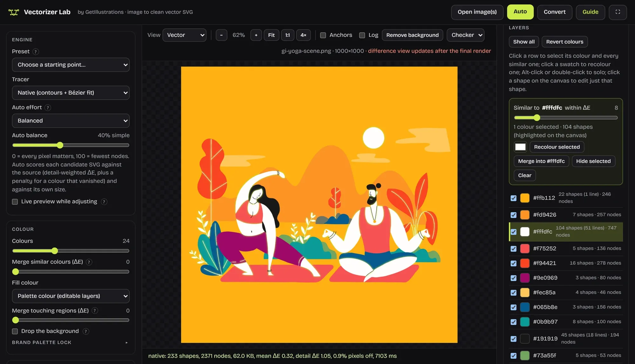This screenshot has height=364, width=635.
Task: Toggle the #fec85a layer checkbox
Action: 513,293
